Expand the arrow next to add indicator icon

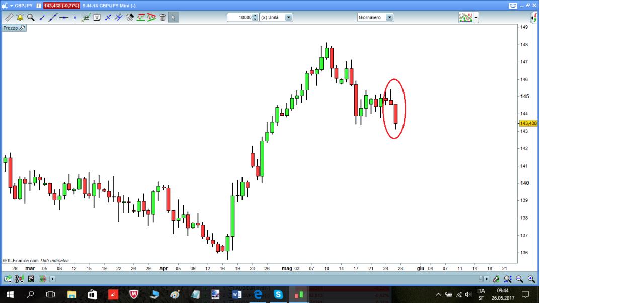476,17
